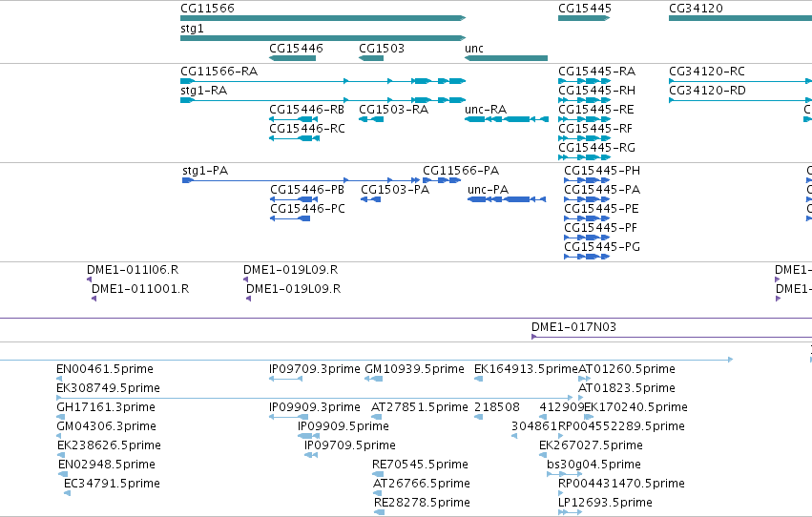Select EST RE28278.5prime

[379, 512]
